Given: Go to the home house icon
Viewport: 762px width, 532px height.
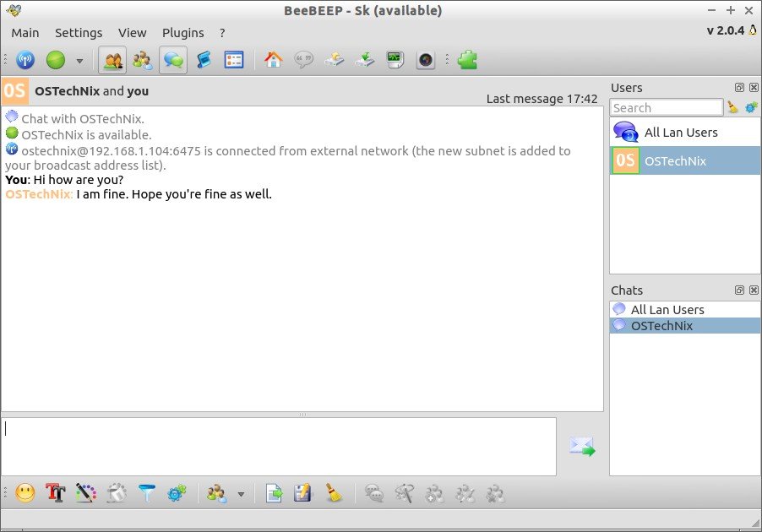Looking at the screenshot, I should pyautogui.click(x=273, y=60).
